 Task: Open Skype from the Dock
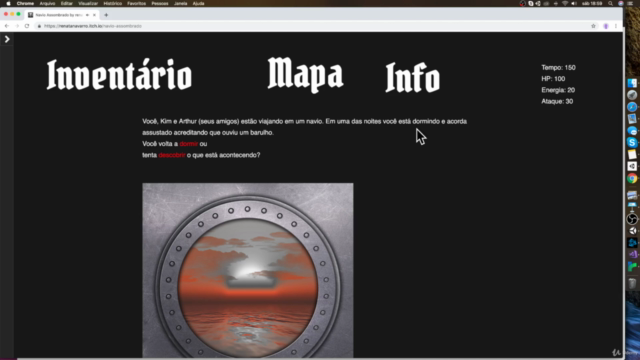point(632,142)
